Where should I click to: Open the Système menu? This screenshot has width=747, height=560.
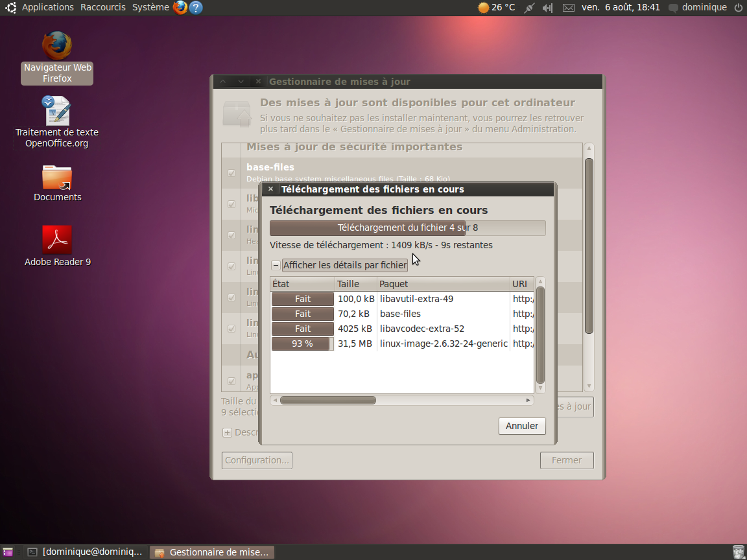click(150, 7)
